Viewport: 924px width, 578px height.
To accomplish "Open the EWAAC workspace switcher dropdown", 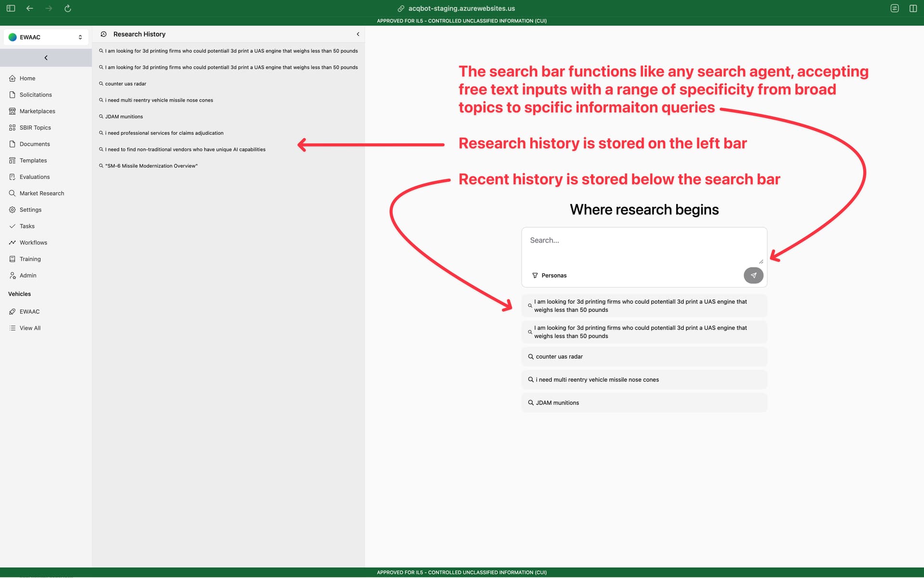I will 46,37.
